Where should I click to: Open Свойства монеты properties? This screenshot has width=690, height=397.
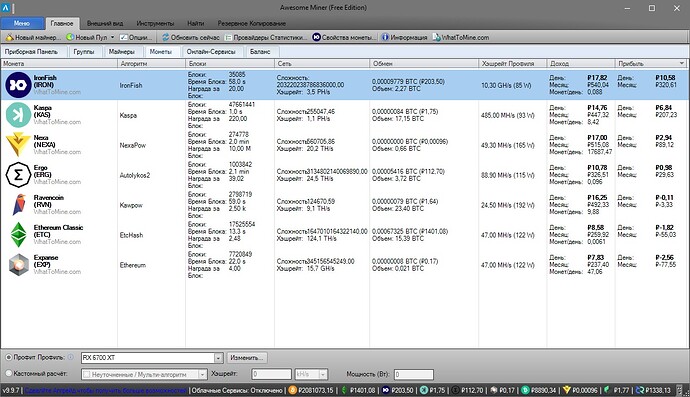click(345, 37)
